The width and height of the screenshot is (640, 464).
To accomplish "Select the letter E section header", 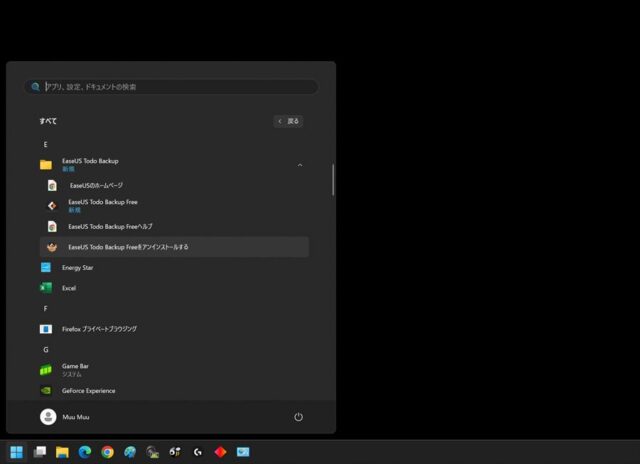I will (x=45, y=144).
